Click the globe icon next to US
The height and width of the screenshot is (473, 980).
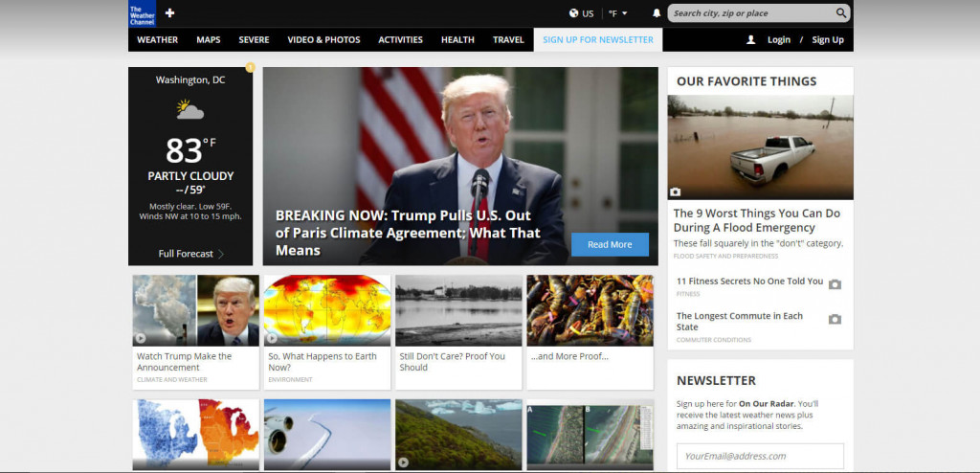point(574,13)
